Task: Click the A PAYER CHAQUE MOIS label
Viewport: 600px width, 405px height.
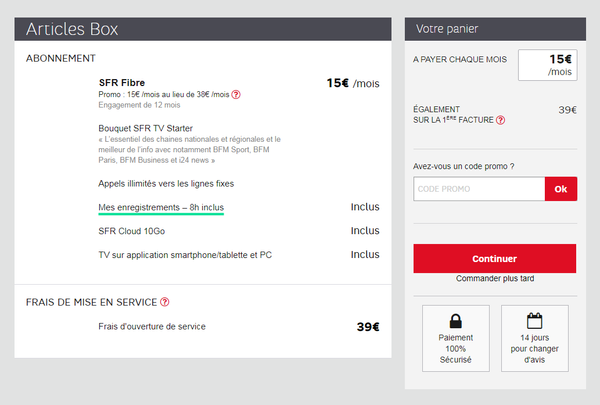Action: 460,60
